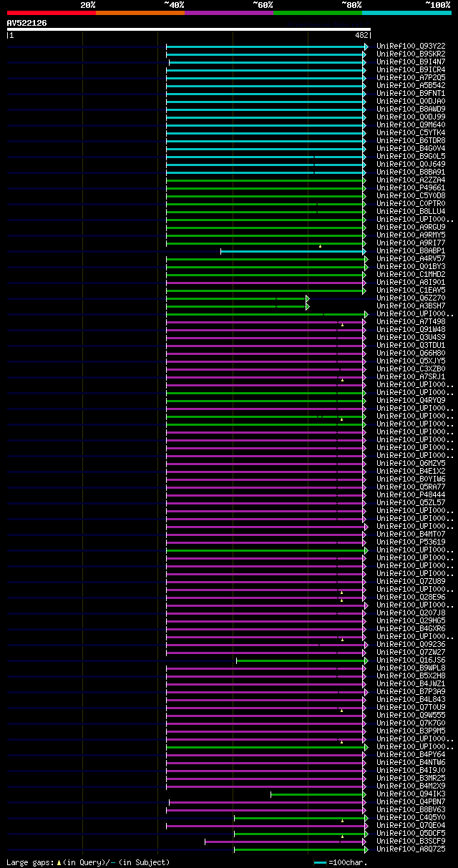The image size is (458, 868).
Task: Click the 482 query end position
Action: point(361,35)
